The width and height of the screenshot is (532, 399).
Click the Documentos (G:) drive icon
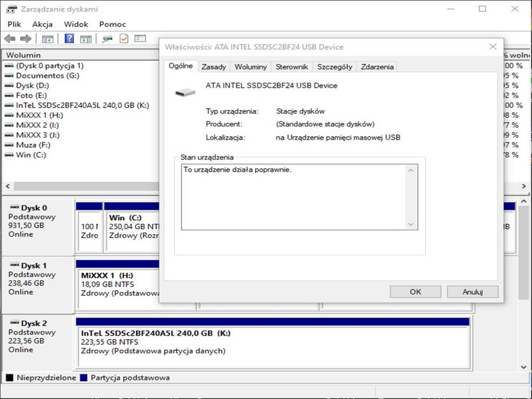click(9, 76)
